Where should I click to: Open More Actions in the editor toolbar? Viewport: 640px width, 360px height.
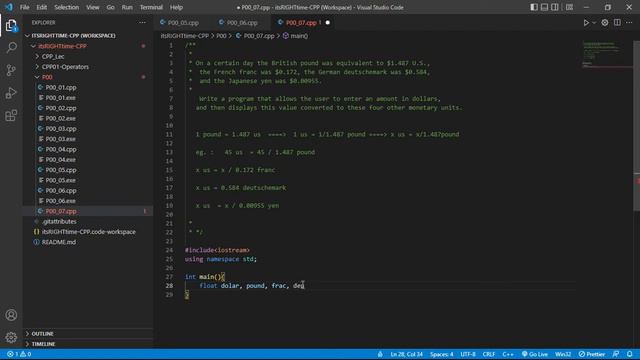click(629, 23)
